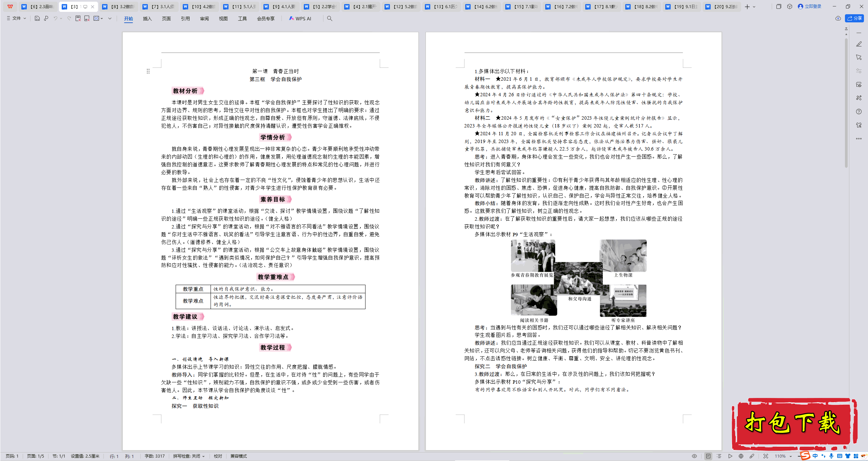The width and height of the screenshot is (868, 461).
Task: Click the pen/writing mode icon in status bar
Action: coord(752,456)
